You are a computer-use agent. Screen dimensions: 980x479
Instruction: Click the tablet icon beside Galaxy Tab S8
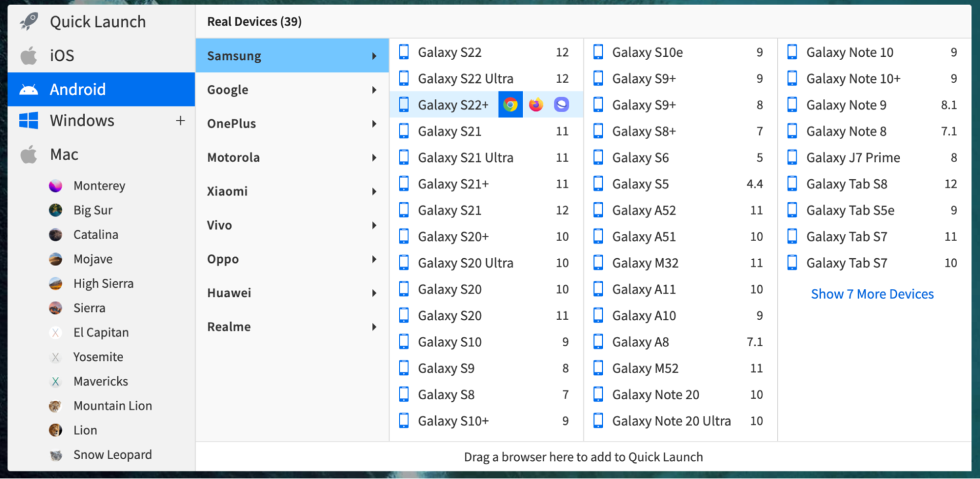pos(792,184)
